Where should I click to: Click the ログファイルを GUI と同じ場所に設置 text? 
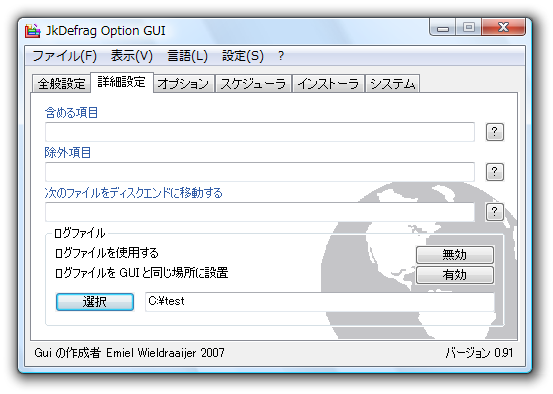[x=142, y=273]
